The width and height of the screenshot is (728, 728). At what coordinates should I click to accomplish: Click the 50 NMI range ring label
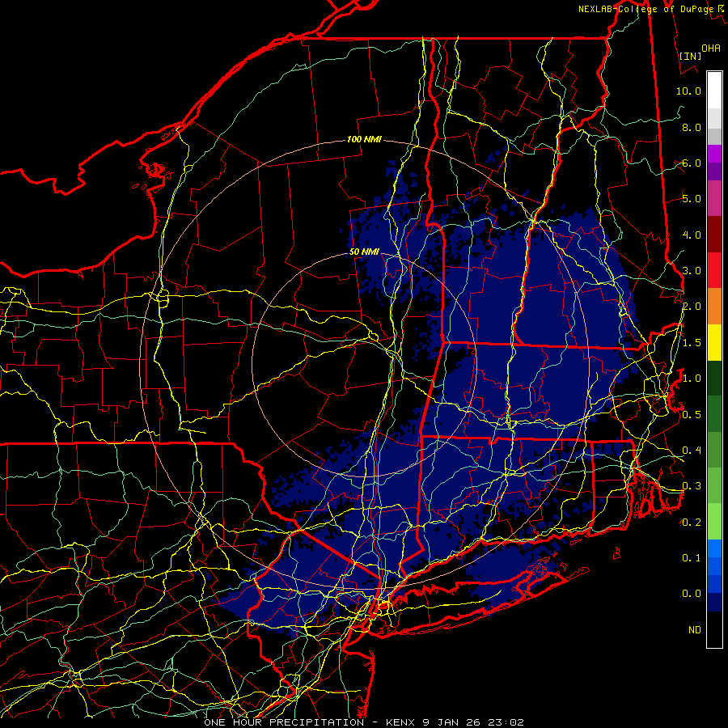pyautogui.click(x=364, y=252)
